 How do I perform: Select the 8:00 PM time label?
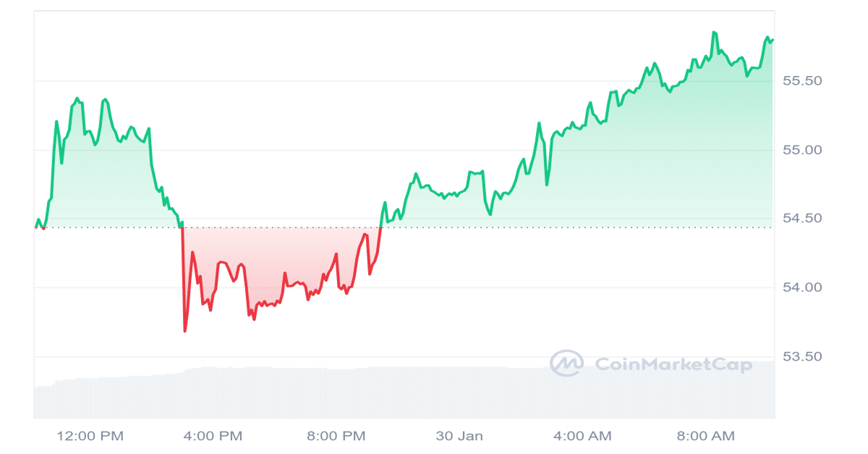336,436
